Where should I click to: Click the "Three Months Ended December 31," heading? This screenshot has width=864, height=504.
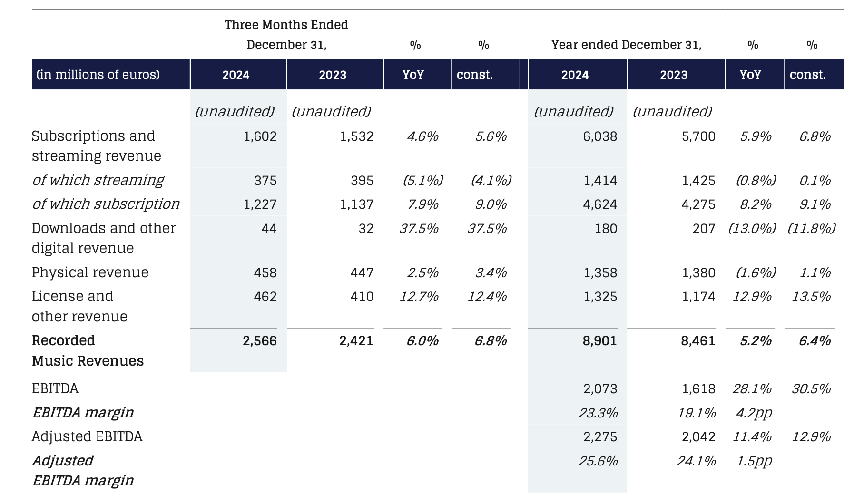[x=286, y=35]
